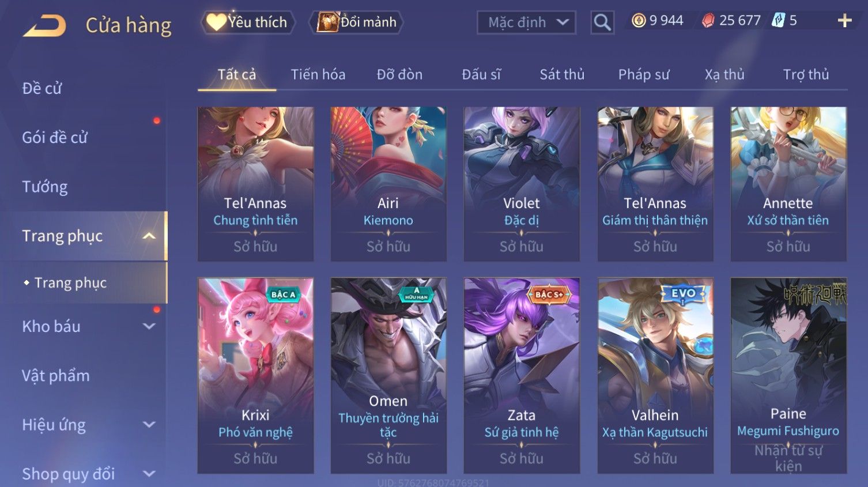The image size is (868, 487).
Task: Click the gold coin icon
Action: tap(639, 21)
